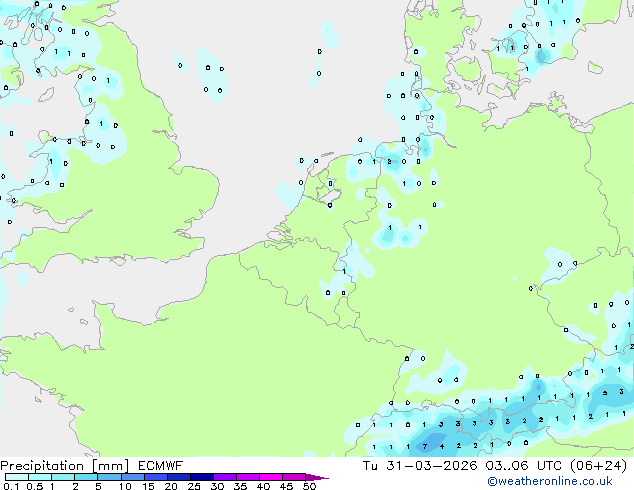Click the legend value label '50'
The image size is (634, 490).
tap(309, 486)
